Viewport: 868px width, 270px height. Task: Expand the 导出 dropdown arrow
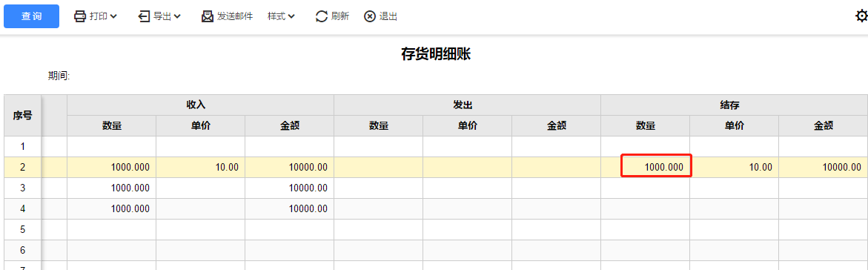(x=177, y=16)
